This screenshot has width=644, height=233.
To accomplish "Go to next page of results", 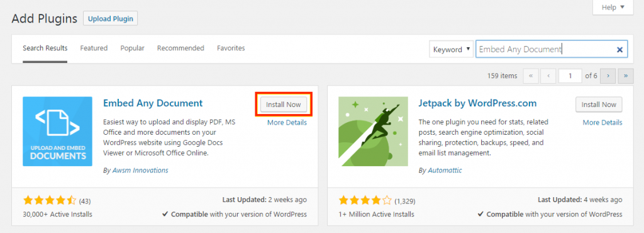I will click(608, 76).
